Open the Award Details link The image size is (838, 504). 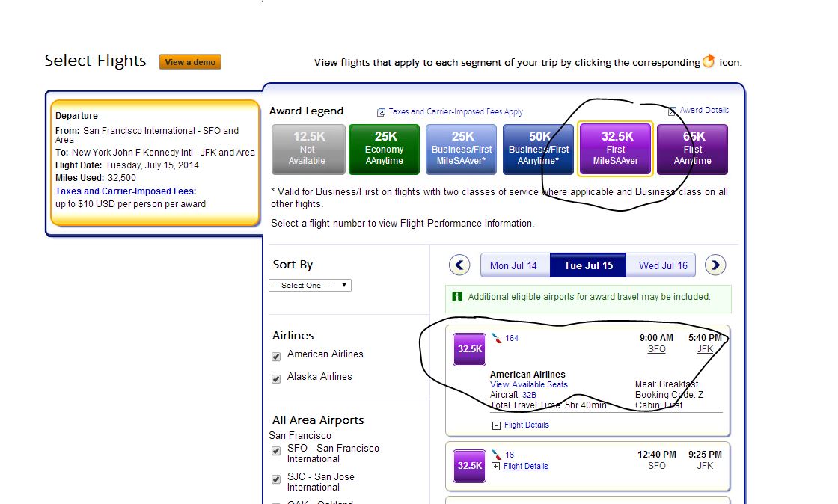pos(704,110)
